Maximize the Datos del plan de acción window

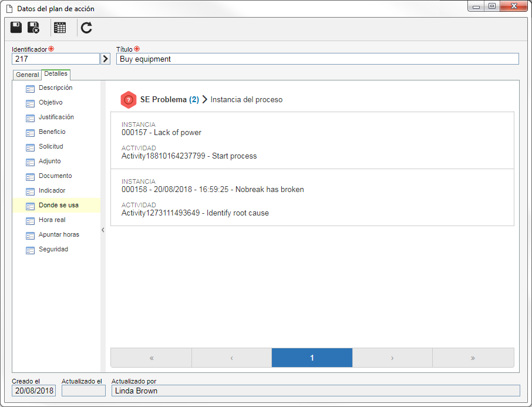[491, 6]
